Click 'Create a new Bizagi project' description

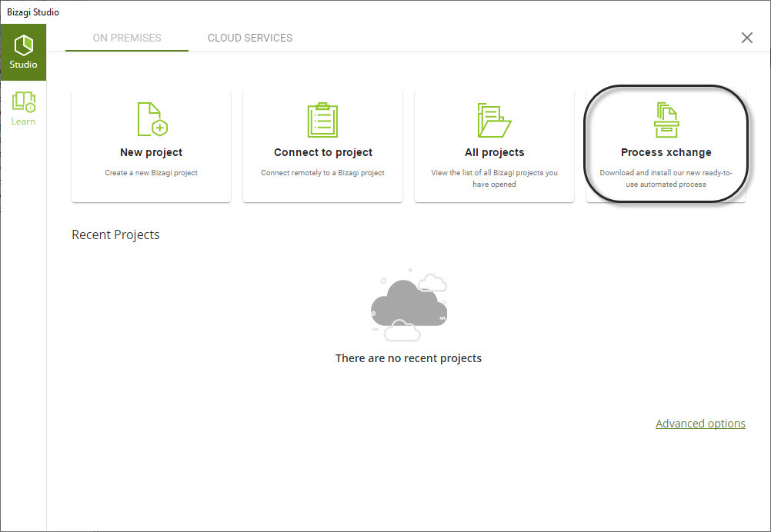click(x=151, y=173)
